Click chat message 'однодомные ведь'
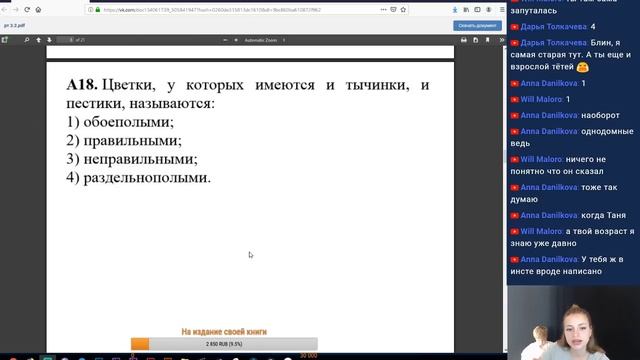Viewport: 640px width, 360px height. [572, 137]
